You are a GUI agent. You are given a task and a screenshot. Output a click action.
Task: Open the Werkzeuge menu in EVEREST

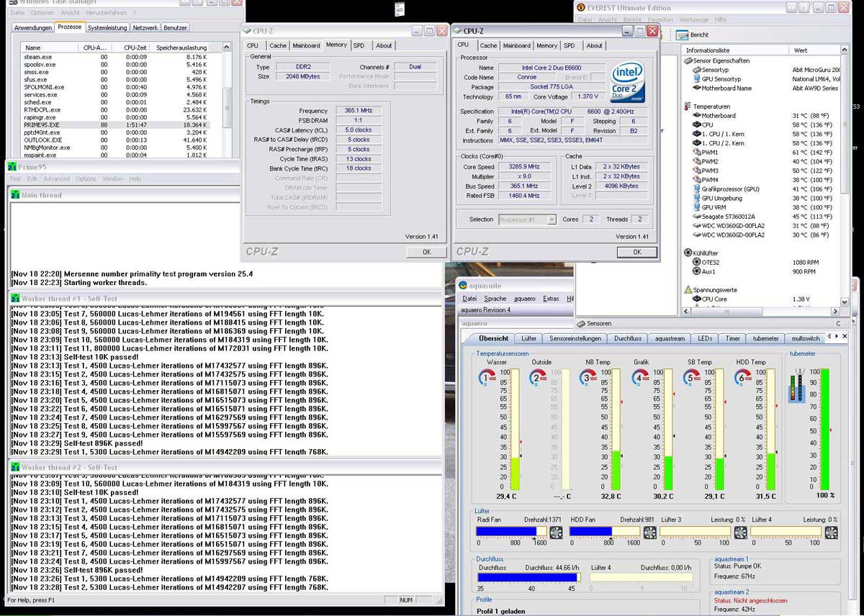point(693,20)
